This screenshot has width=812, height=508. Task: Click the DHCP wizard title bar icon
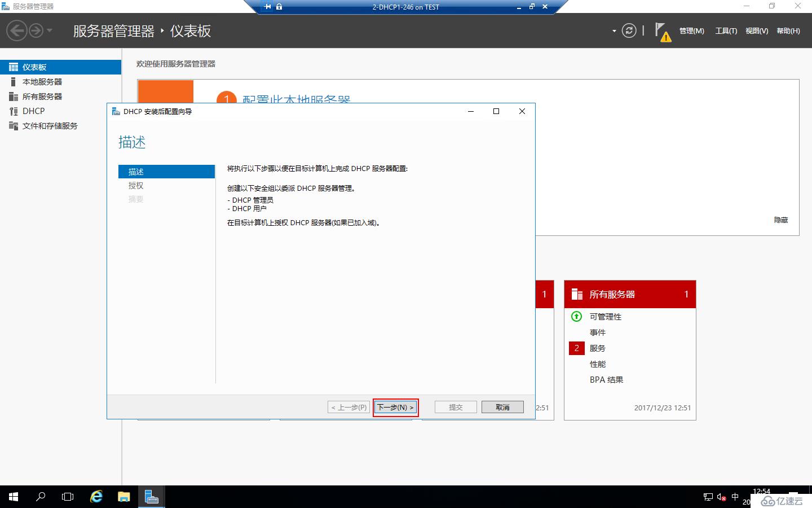(x=116, y=111)
